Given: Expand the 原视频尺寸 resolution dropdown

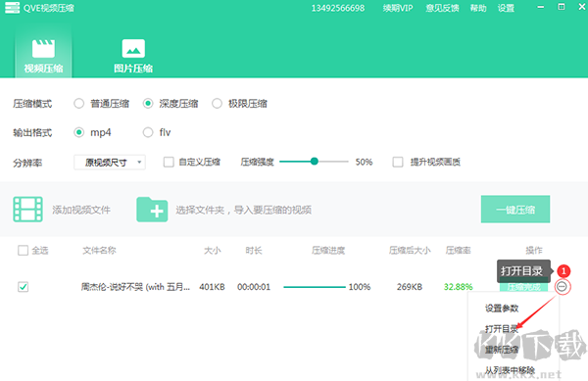Looking at the screenshot, I should tap(110, 163).
